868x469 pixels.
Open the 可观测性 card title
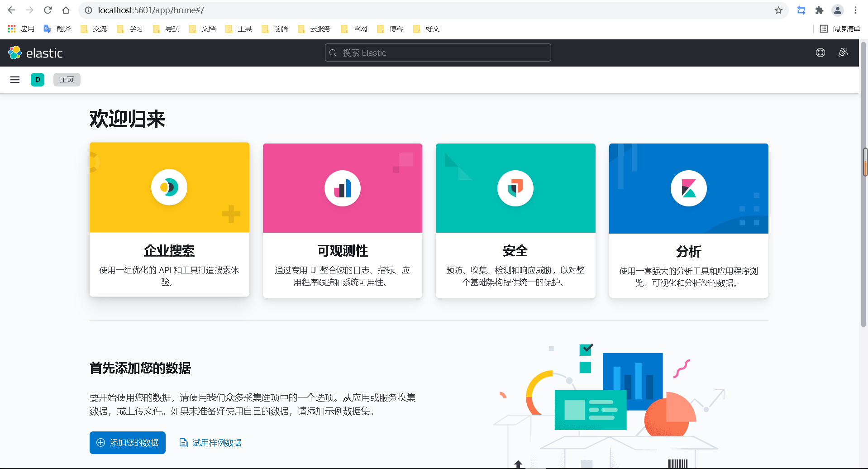pos(343,251)
